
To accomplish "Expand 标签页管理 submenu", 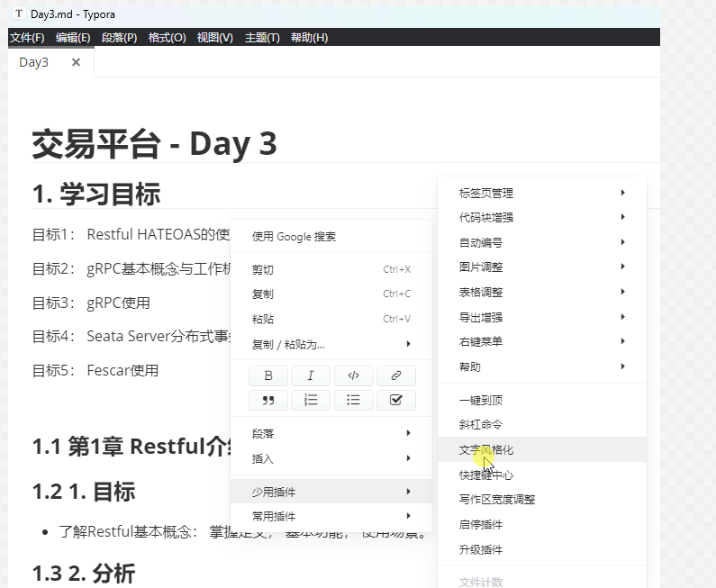I will pos(542,193).
